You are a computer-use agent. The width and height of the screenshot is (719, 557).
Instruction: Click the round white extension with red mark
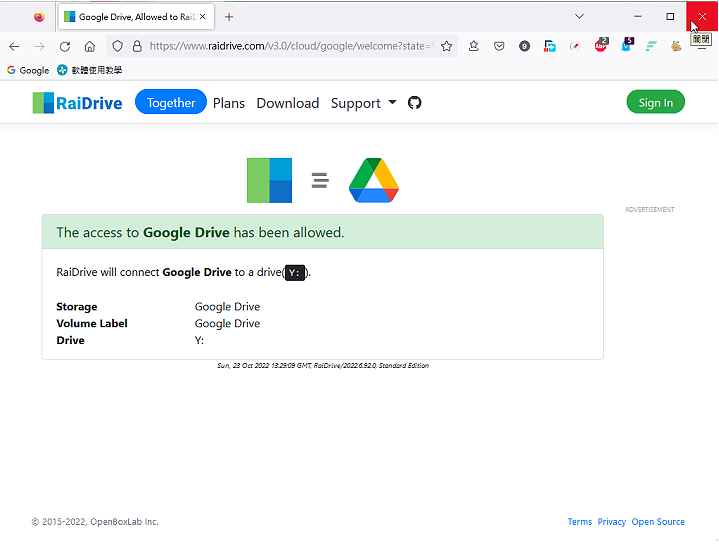click(x=575, y=46)
